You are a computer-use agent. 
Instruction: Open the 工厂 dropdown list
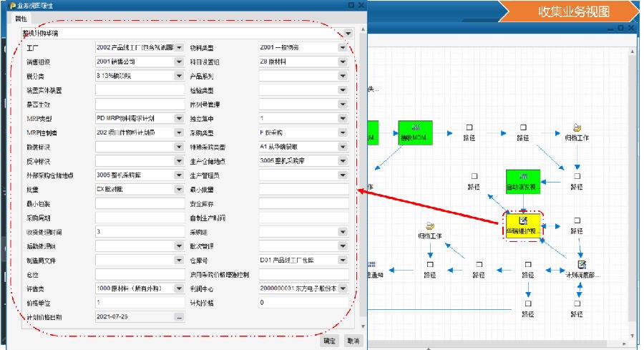[179, 48]
